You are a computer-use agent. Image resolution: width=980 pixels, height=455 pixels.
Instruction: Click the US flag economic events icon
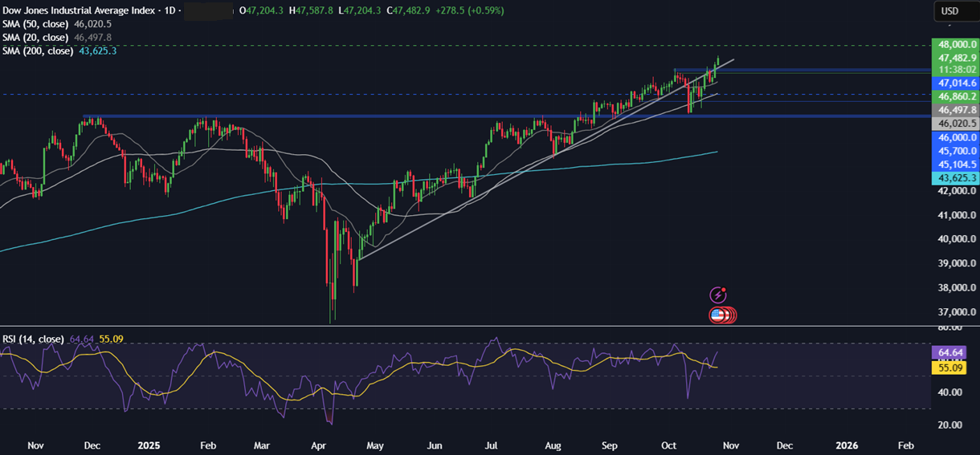[x=717, y=315]
